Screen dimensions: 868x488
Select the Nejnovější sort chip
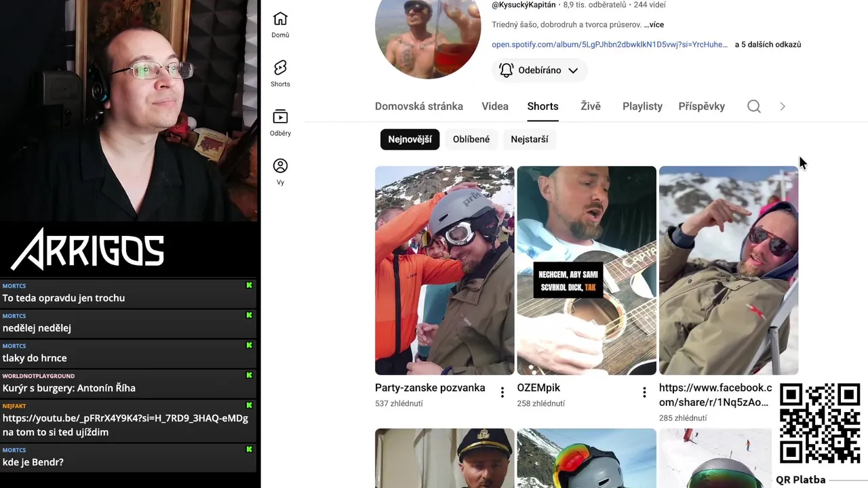tap(410, 140)
